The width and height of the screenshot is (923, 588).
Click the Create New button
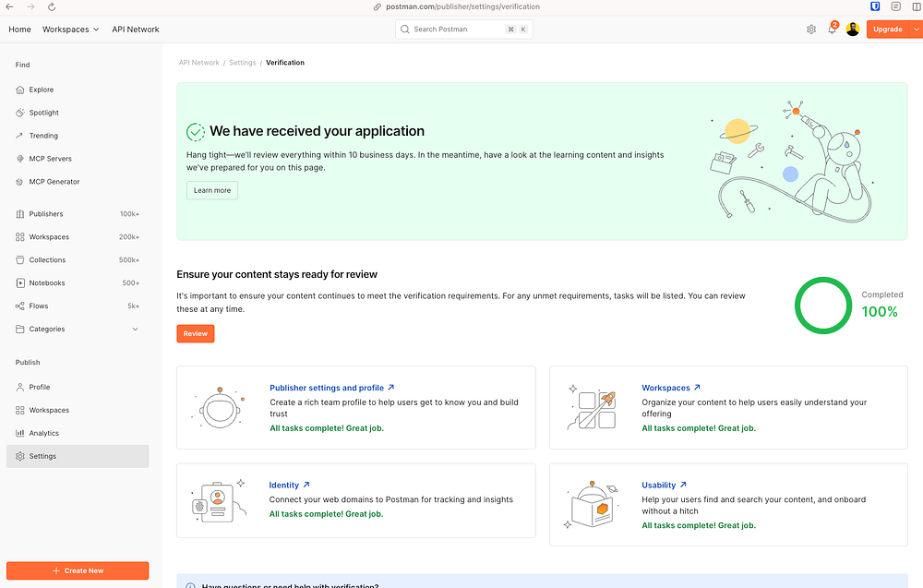tap(78, 571)
